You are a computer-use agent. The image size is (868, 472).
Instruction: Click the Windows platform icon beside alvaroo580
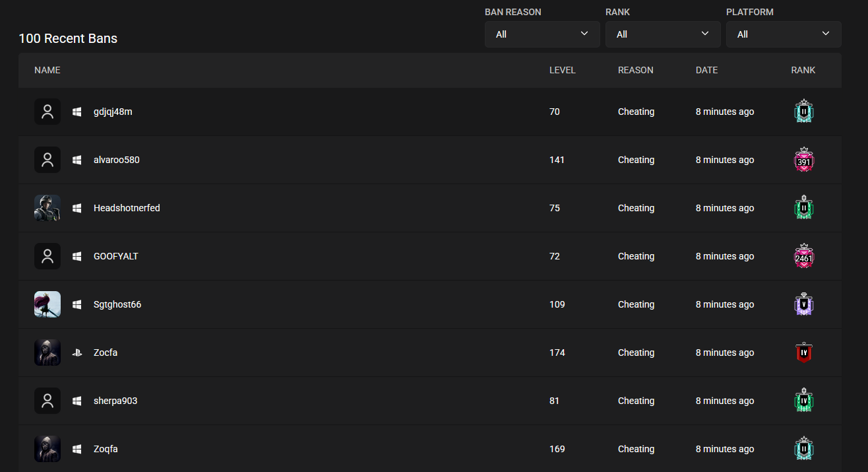coord(77,160)
